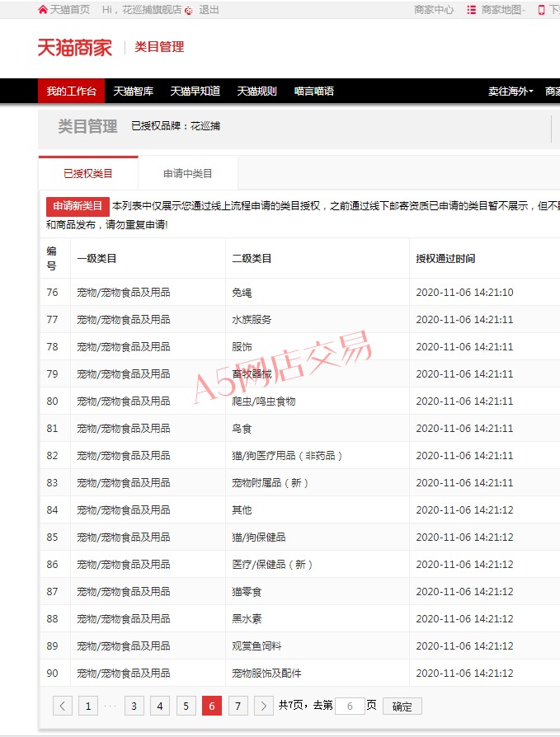
Task: Open the 商家中心 link
Action: coord(434,10)
